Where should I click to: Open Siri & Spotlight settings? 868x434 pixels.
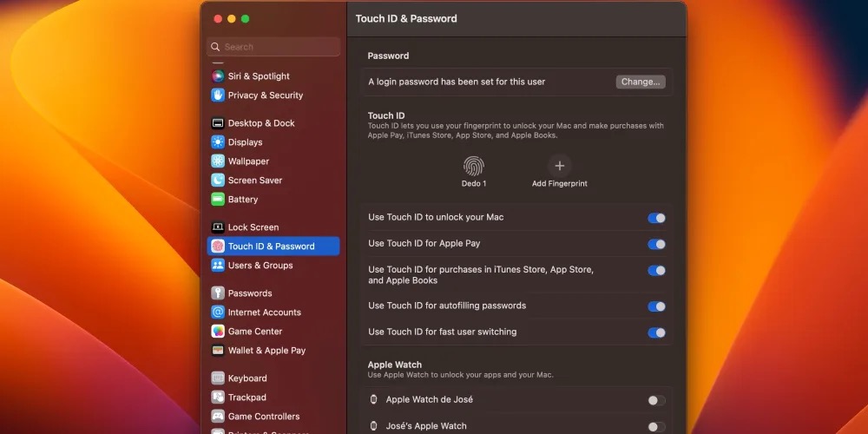pos(258,76)
